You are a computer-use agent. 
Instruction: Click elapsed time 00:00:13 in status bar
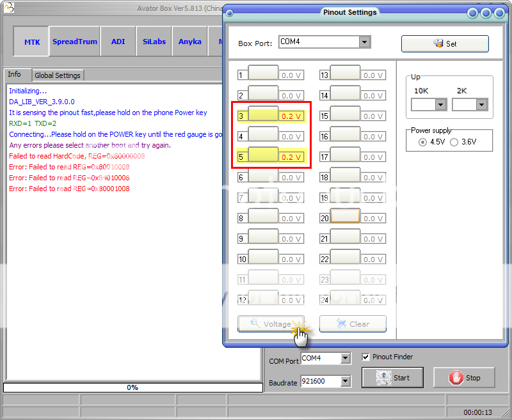coord(477,412)
